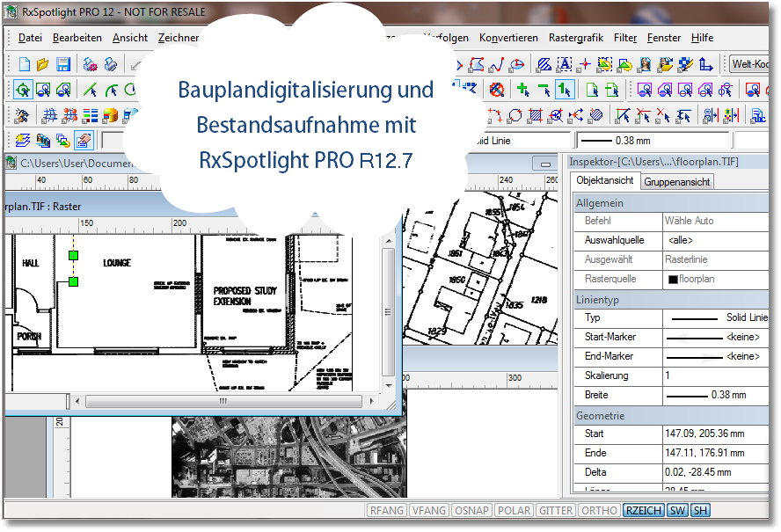Toggle the ORTHO status bar mode
The image size is (781, 532).
[x=600, y=510]
